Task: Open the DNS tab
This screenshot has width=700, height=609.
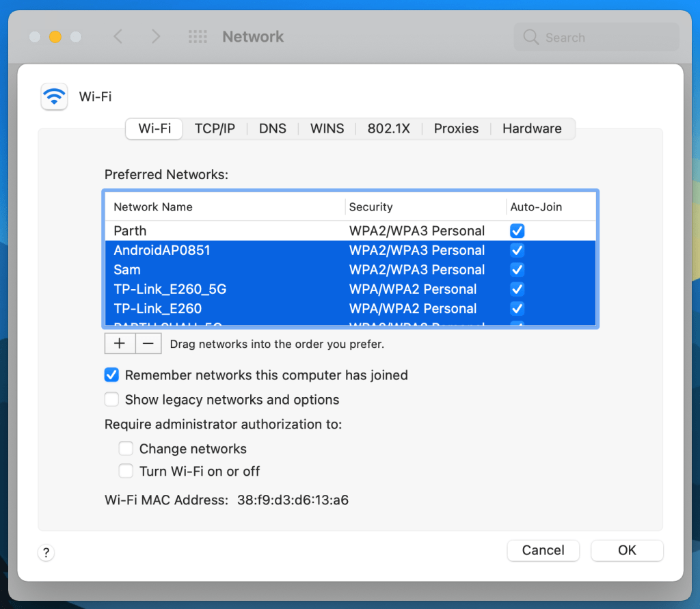Action: pyautogui.click(x=272, y=128)
